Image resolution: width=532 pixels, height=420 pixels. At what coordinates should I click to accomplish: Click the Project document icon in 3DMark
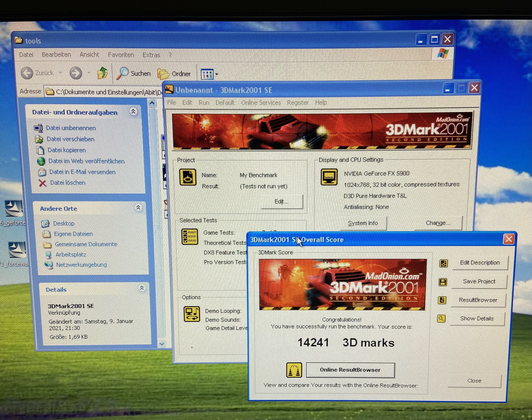[188, 177]
